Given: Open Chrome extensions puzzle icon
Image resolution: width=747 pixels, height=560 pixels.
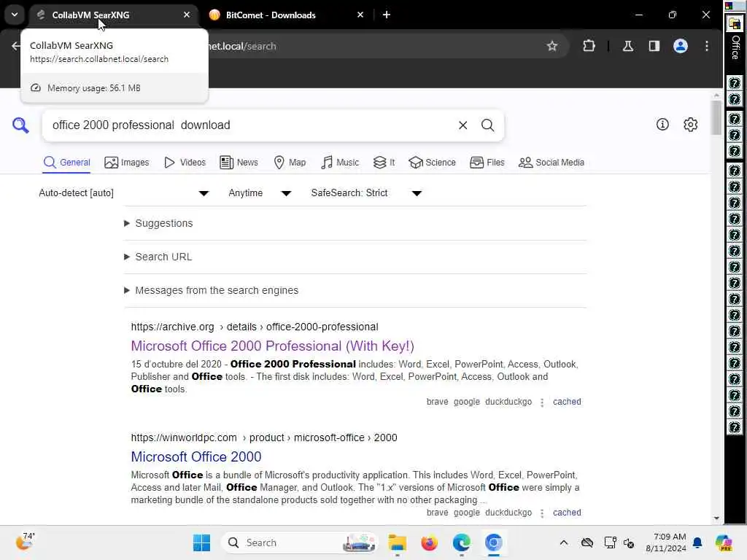Looking at the screenshot, I should pos(589,46).
